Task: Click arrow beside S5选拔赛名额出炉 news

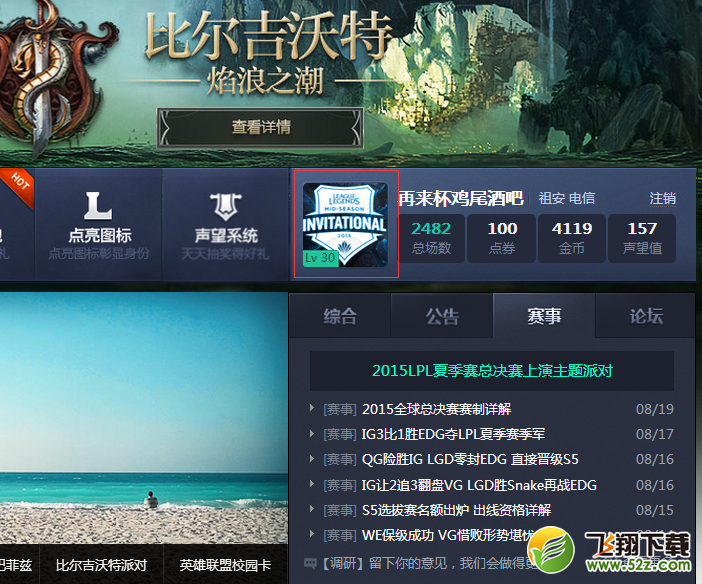Action: point(312,508)
